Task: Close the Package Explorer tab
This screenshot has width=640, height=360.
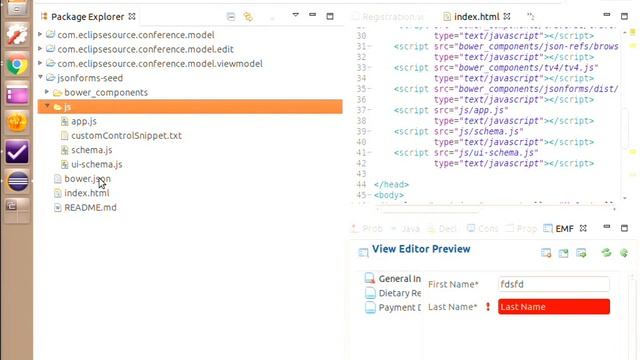Action: pos(132,16)
